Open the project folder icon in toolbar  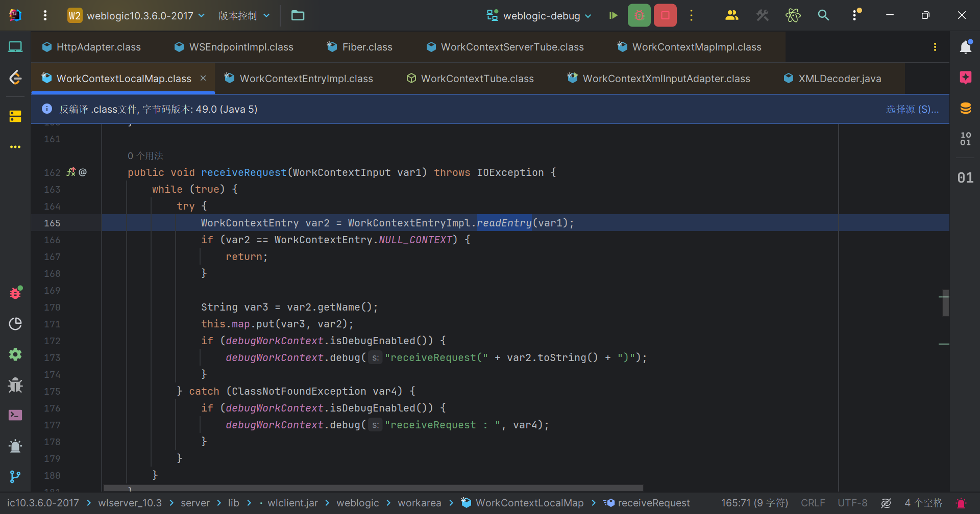click(x=298, y=15)
